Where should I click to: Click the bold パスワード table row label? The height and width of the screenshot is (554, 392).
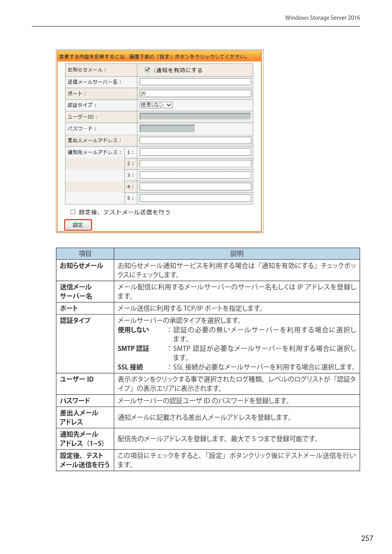click(x=75, y=401)
